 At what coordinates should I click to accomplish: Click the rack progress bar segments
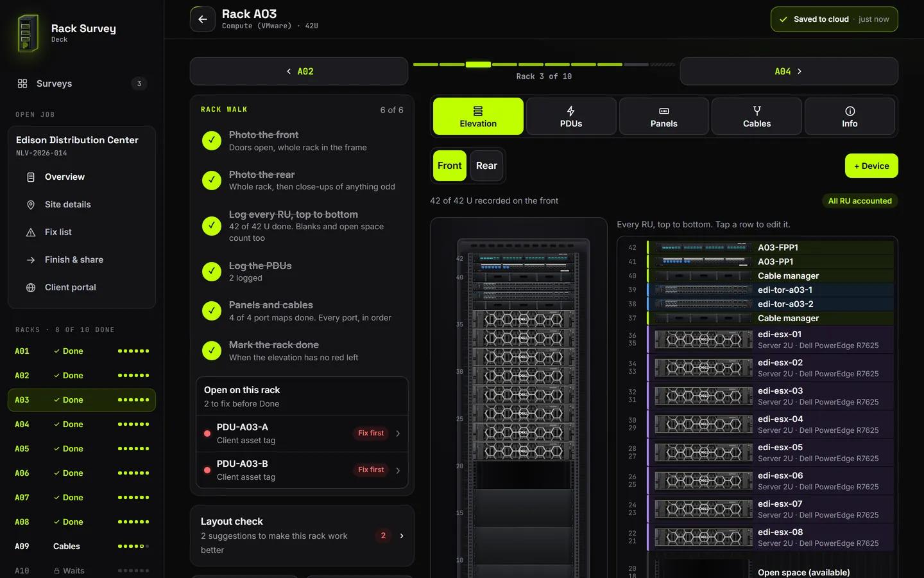pyautogui.click(x=544, y=64)
